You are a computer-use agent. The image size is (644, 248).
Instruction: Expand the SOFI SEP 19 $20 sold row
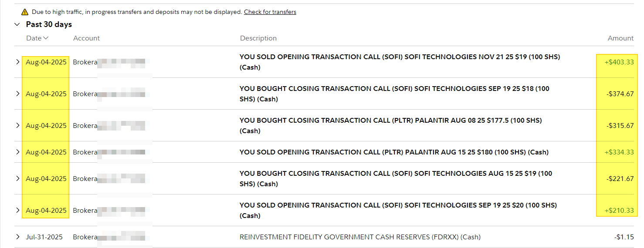[x=18, y=210]
